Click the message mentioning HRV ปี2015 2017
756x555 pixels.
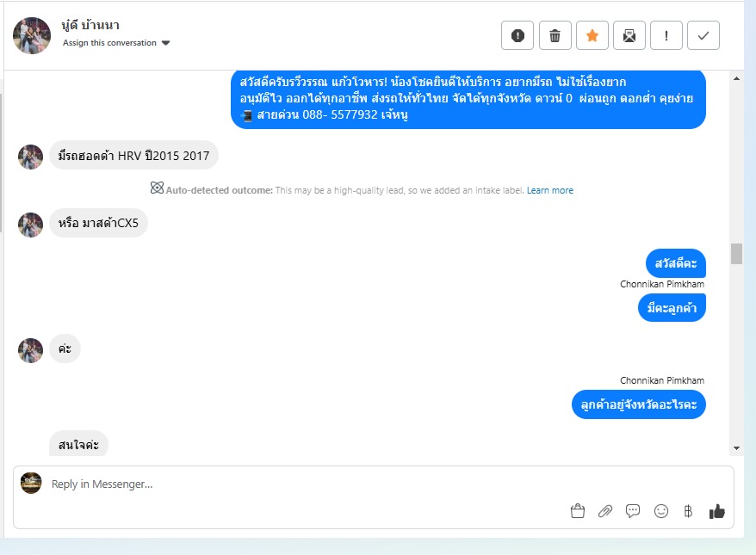click(133, 156)
